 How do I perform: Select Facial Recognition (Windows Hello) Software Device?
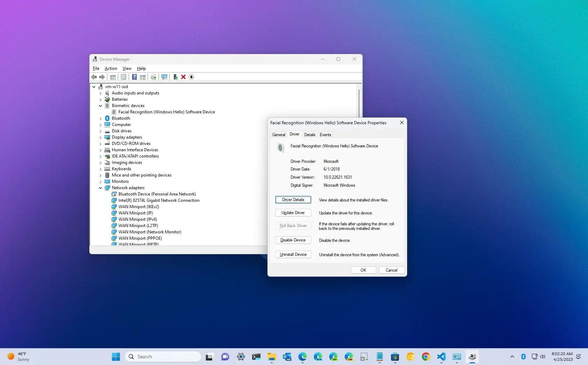coord(167,112)
